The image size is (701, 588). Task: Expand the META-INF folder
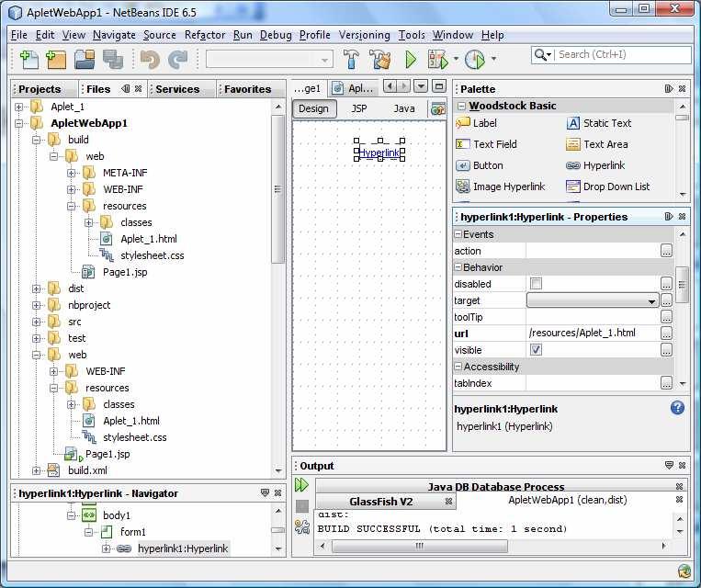click(71, 173)
